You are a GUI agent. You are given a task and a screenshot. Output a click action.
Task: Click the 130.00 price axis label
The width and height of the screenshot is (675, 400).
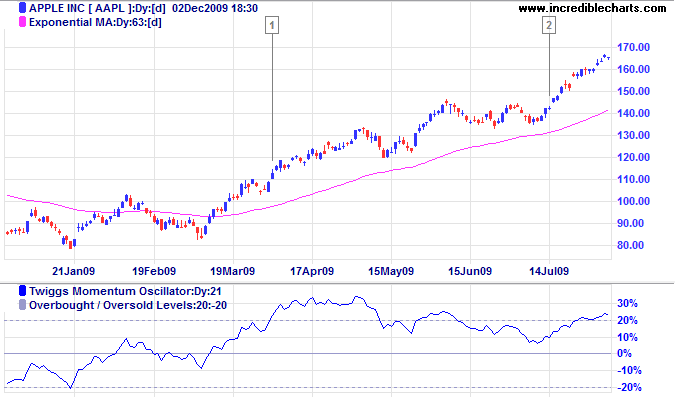point(633,135)
